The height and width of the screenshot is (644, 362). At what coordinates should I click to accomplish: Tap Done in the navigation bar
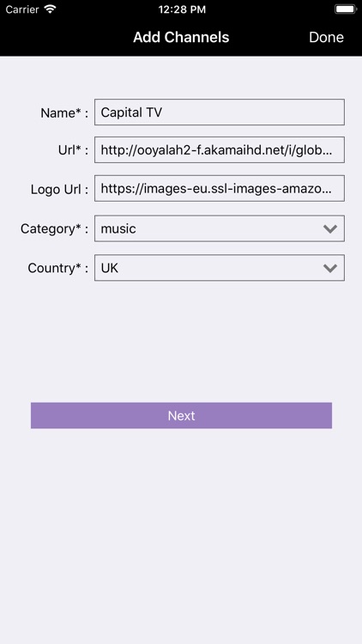tap(326, 37)
